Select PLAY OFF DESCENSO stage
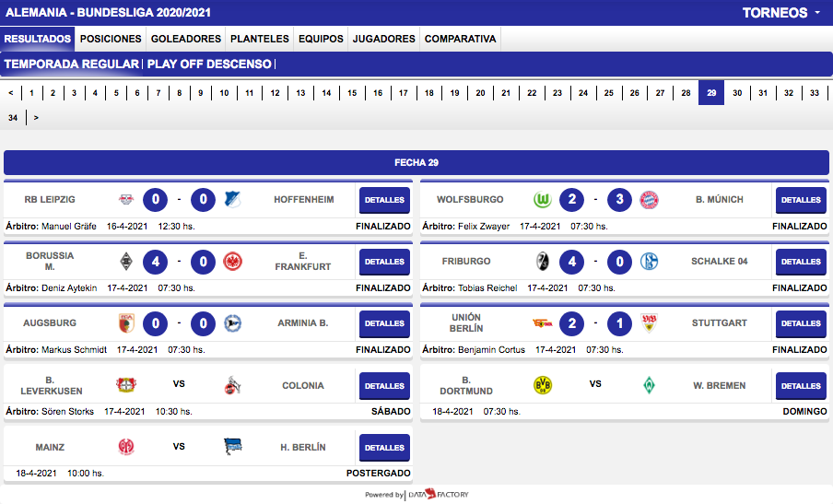 click(x=209, y=64)
